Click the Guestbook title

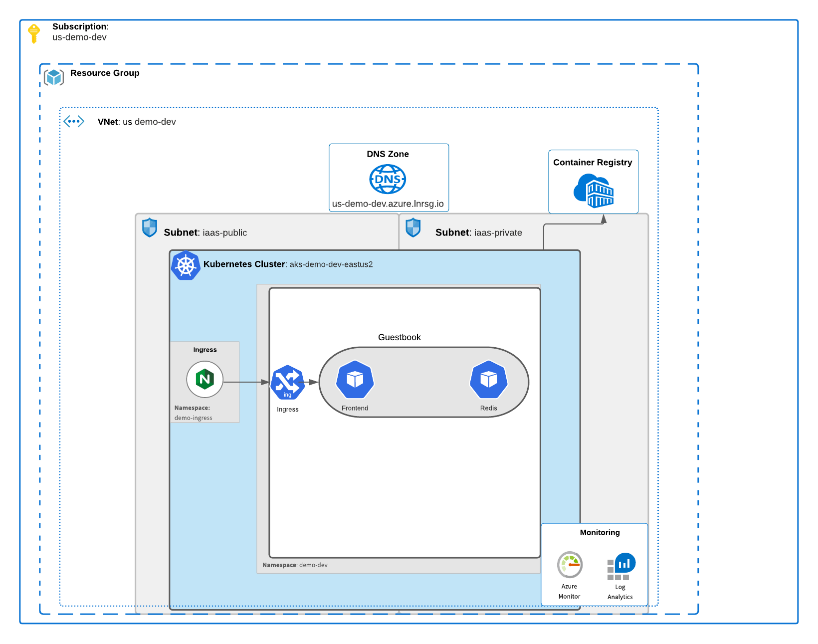pos(400,337)
